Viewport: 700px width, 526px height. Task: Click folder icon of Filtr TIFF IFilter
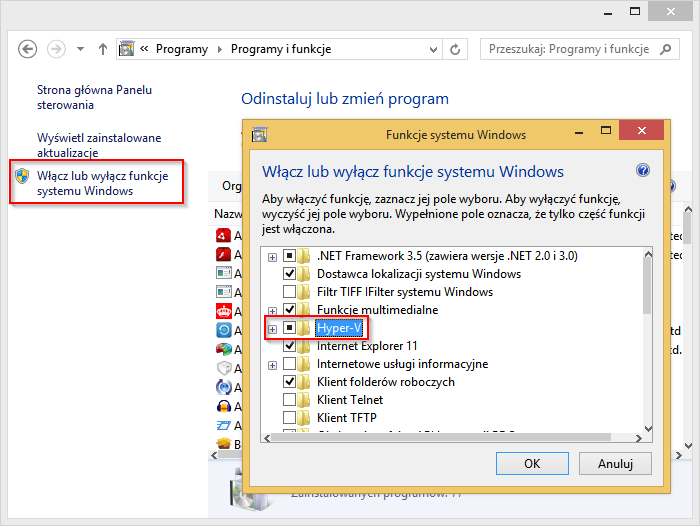pos(304,292)
